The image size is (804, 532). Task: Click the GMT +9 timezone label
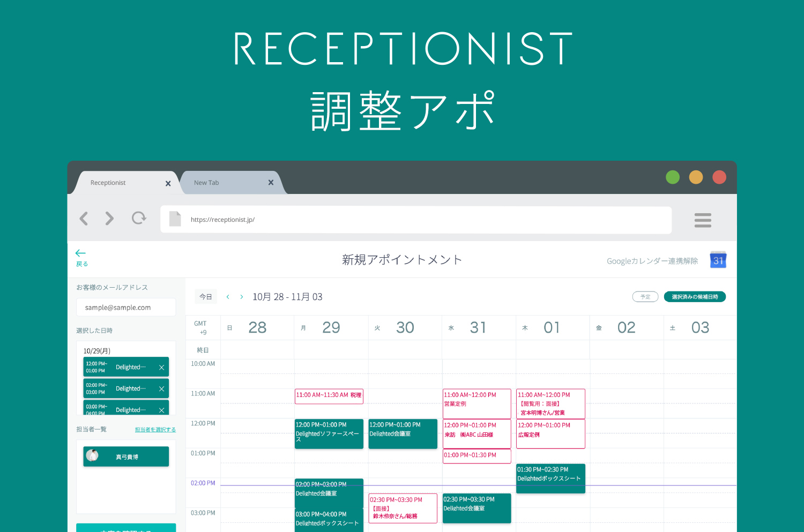(x=200, y=328)
